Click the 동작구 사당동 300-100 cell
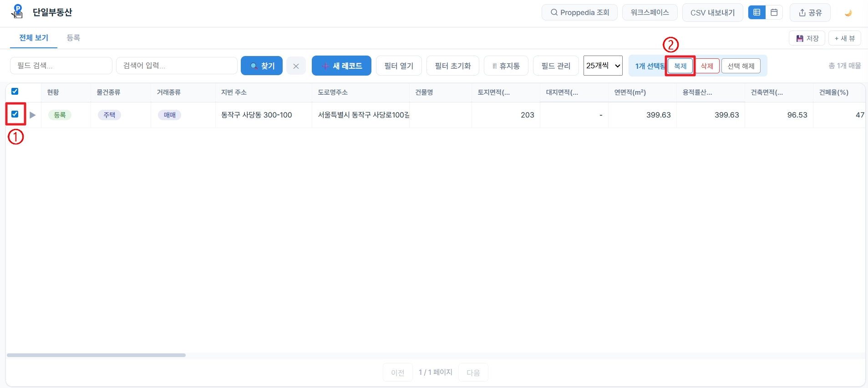 coord(264,115)
